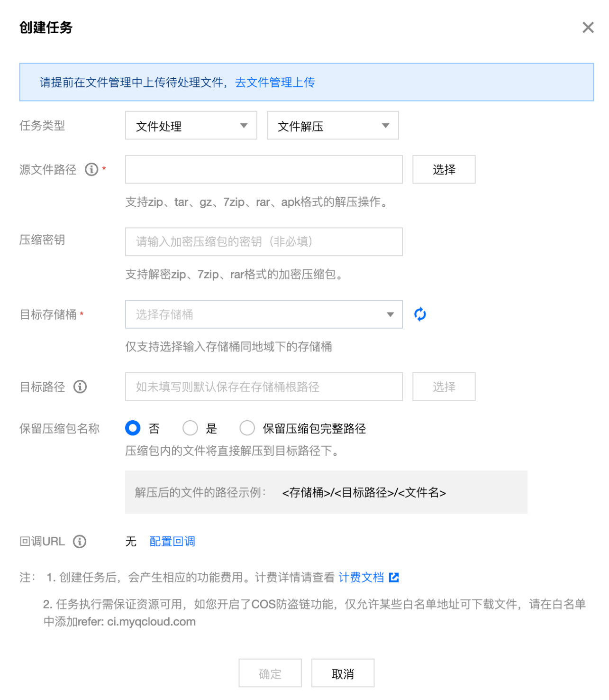Select the 是 radio option
The image size is (609, 700).
(x=190, y=428)
